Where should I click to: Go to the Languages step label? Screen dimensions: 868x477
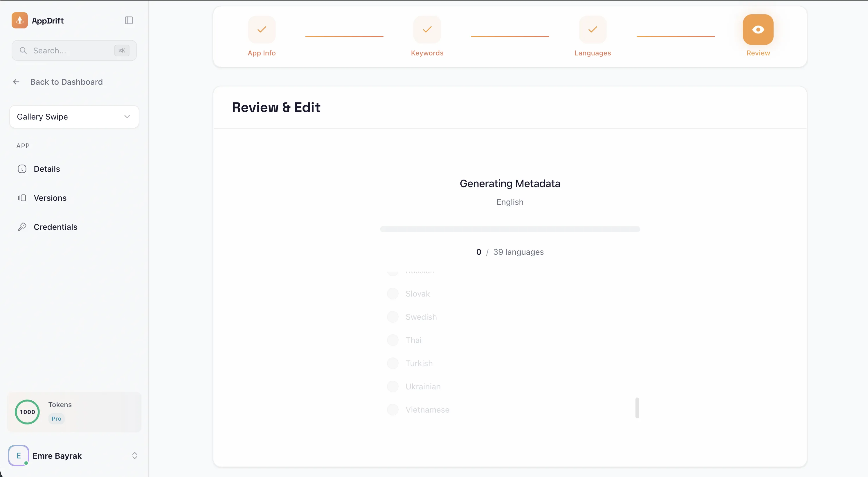click(593, 53)
